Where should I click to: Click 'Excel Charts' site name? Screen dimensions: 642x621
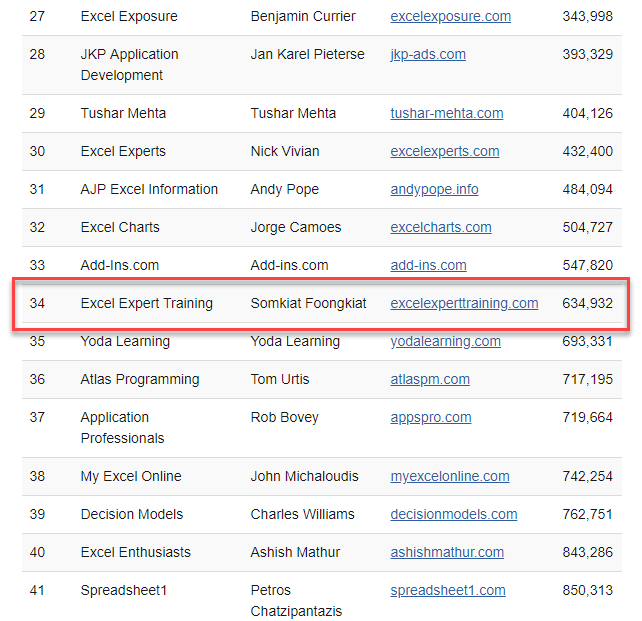(x=120, y=227)
